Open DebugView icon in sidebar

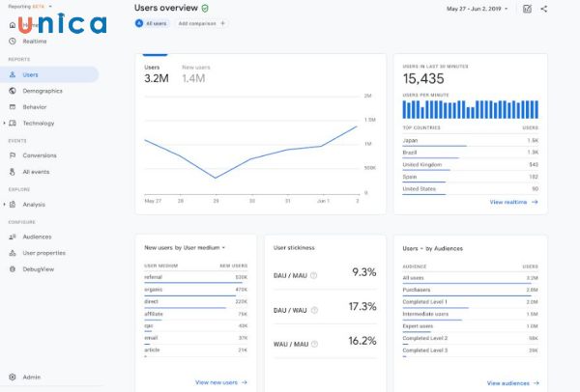click(13, 268)
